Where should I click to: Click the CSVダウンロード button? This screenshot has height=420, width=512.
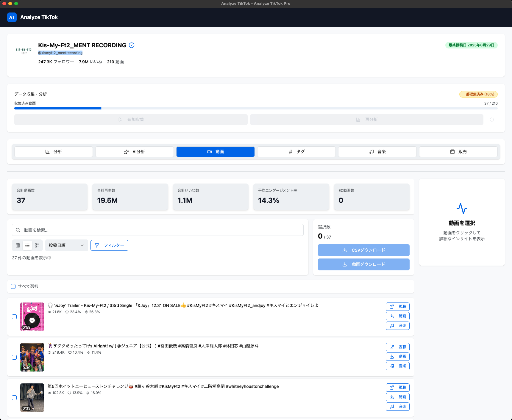click(x=363, y=250)
